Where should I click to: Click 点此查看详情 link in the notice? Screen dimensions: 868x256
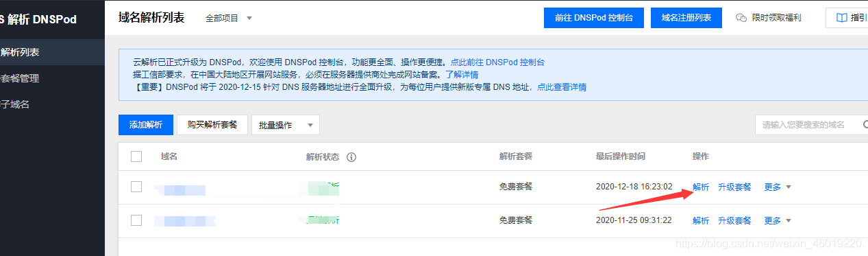point(562,87)
